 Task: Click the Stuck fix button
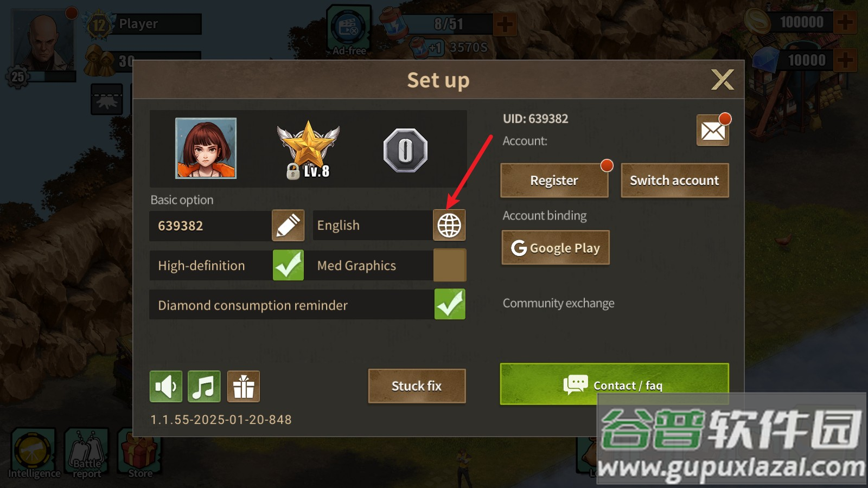point(417,386)
